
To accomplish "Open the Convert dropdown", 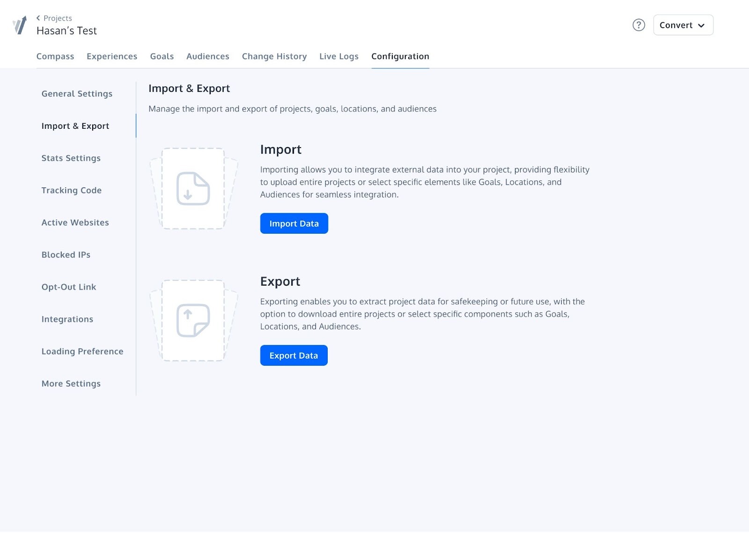I will [683, 25].
